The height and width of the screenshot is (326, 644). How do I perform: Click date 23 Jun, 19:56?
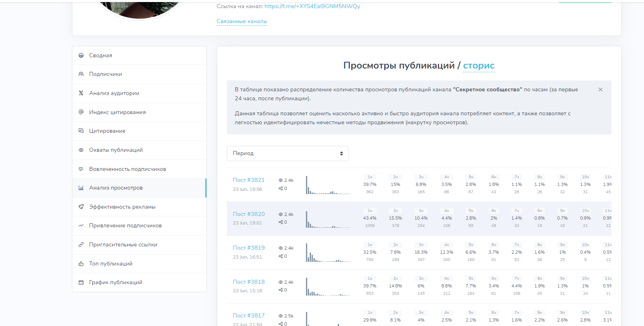[248, 189]
